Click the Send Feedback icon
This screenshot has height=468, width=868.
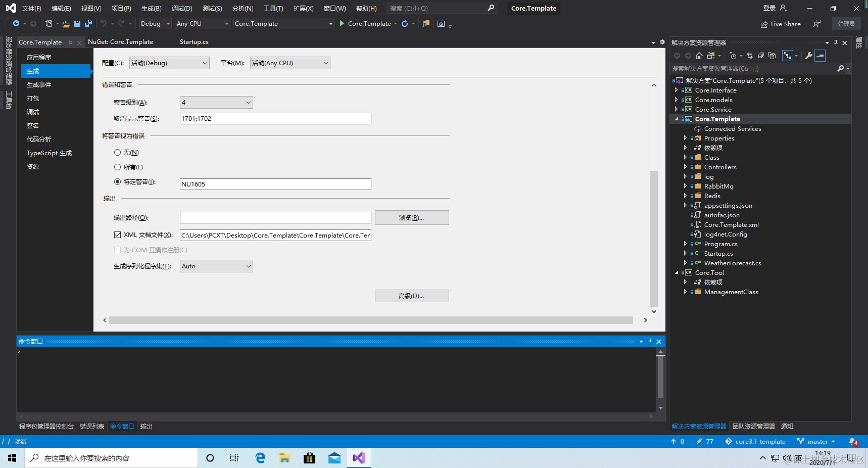(x=817, y=24)
